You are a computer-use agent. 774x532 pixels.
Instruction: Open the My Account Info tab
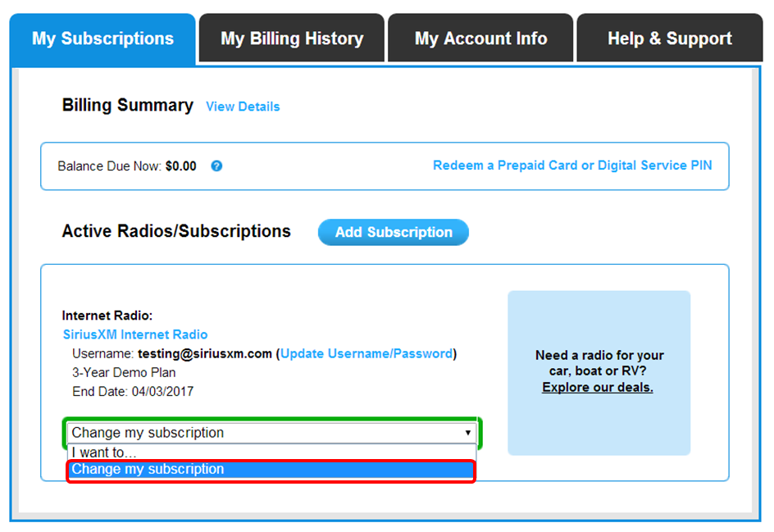coord(480,39)
